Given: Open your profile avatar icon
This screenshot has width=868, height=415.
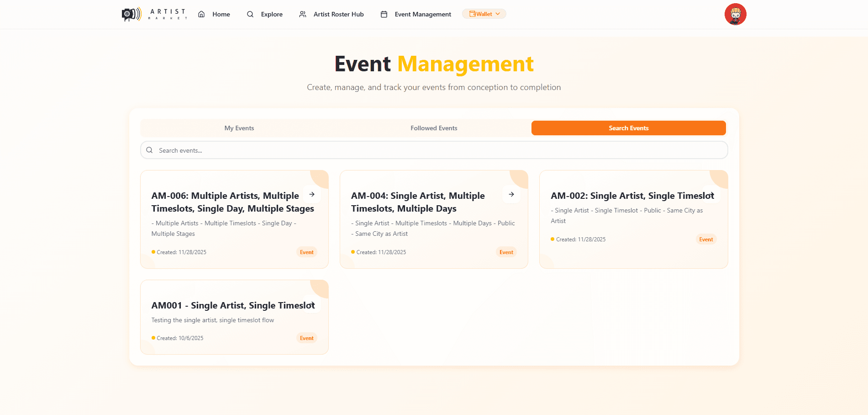Looking at the screenshot, I should [736, 14].
